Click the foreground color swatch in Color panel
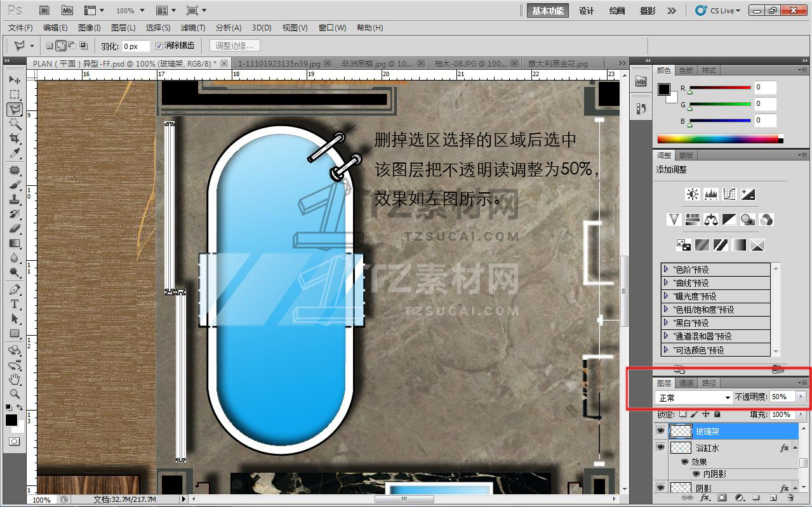The width and height of the screenshot is (812, 507). (664, 89)
